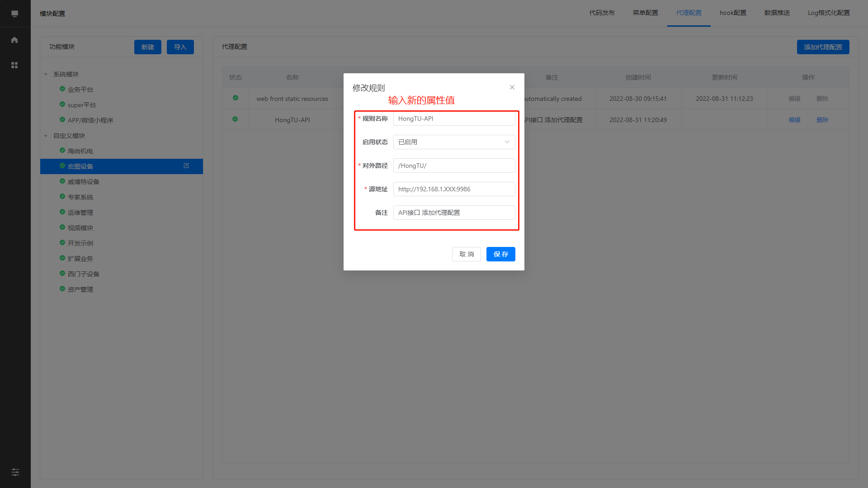
Task: Click the green check icon beside 运维管理
Action: [62, 212]
